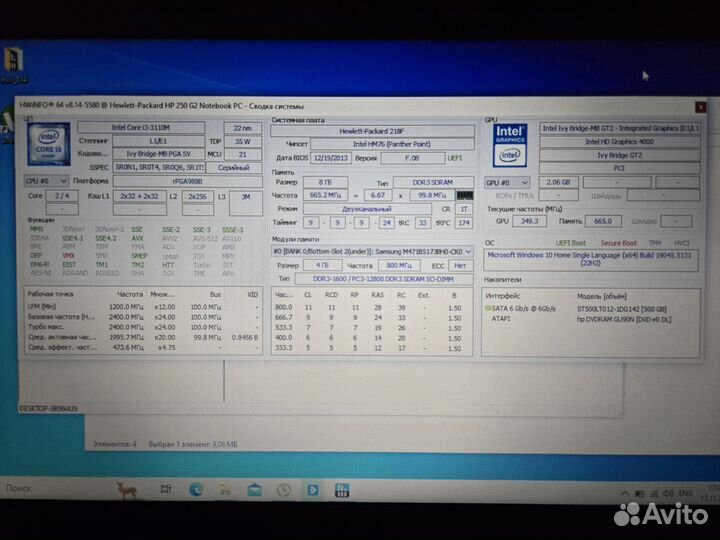720x540 pixels.
Task: Click the memory chip icon beside 99.8 МГц
Action: click(464, 195)
